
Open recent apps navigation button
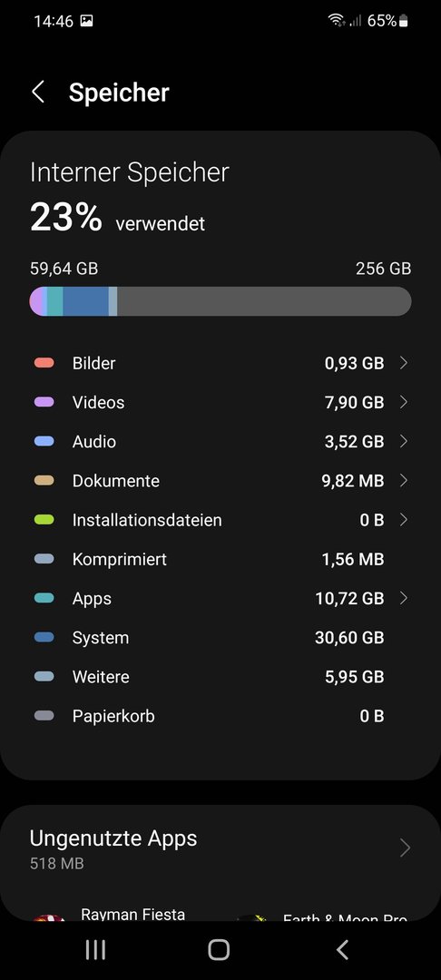[x=95, y=950]
